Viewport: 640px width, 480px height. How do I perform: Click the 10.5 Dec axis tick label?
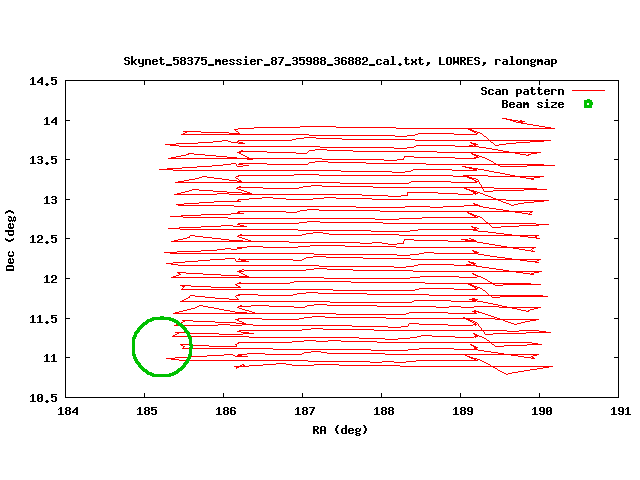tap(43, 398)
